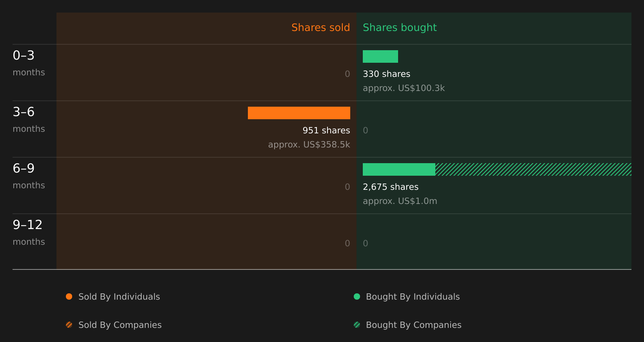The image size is (644, 342).
Task: Click the green bar in the 0–3 months row
Action: [380, 56]
